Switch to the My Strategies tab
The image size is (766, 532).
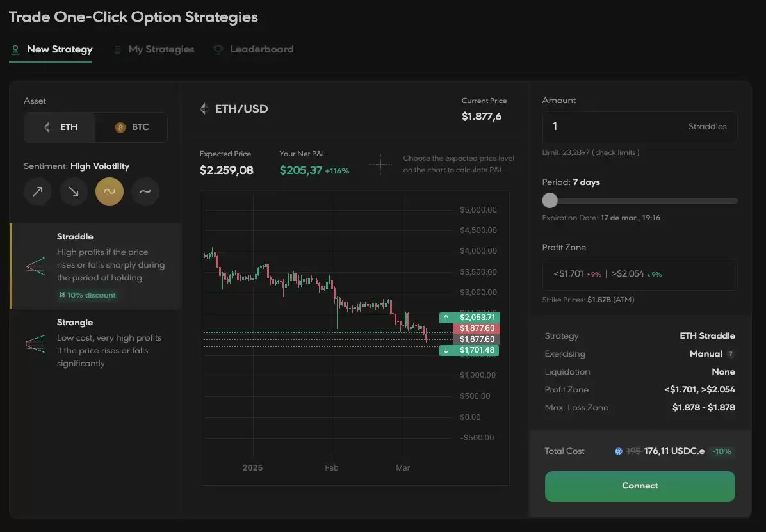153,49
